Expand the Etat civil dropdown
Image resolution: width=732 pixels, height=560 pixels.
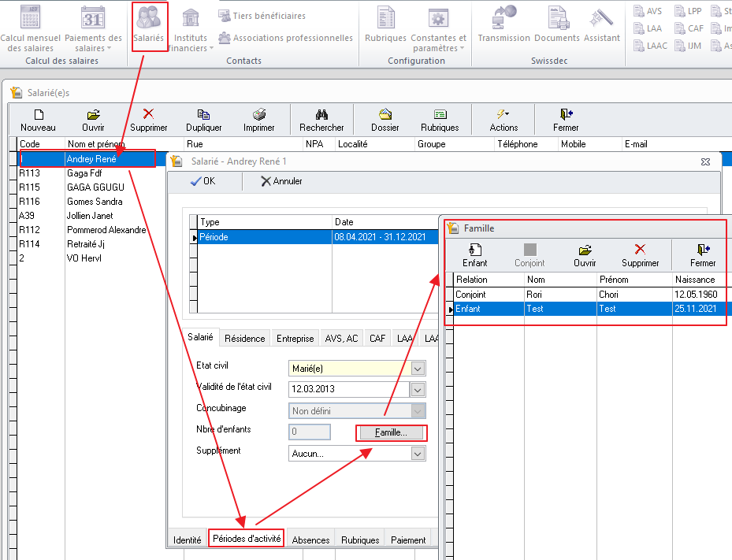pyautogui.click(x=418, y=368)
